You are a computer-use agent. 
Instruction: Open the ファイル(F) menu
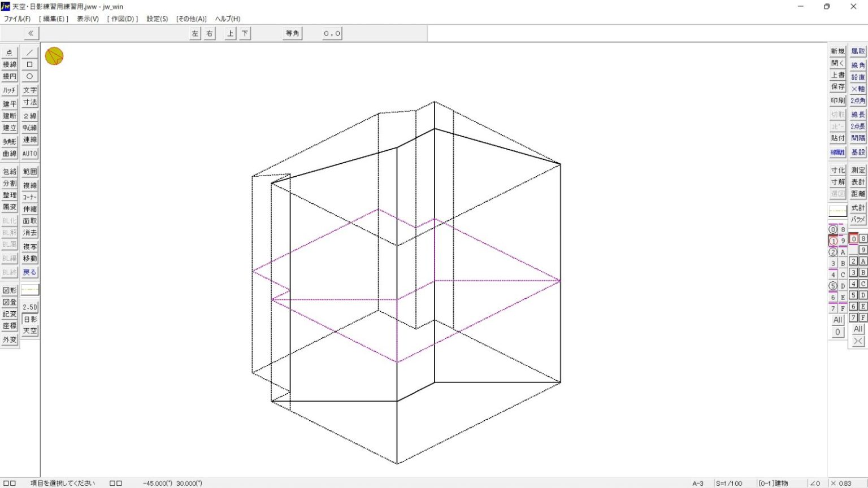tap(18, 19)
